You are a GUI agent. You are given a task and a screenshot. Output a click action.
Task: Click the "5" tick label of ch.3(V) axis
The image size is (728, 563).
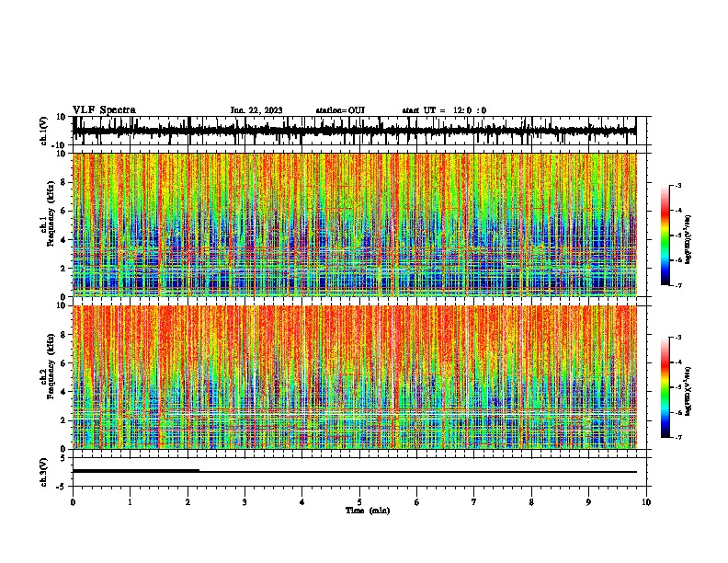(63, 458)
